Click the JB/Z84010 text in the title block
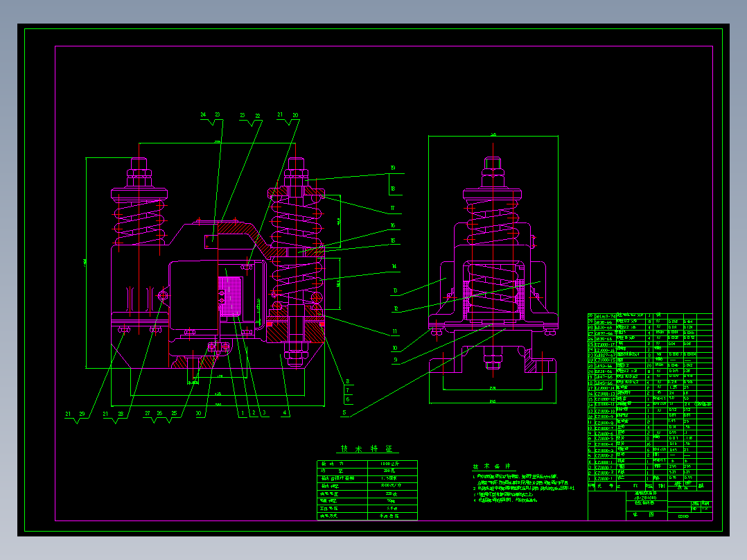The width and height of the screenshot is (747, 560). 646,498
